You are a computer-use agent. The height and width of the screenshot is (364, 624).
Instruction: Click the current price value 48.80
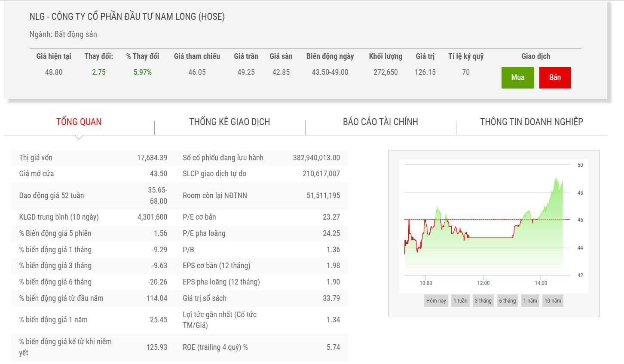point(54,72)
